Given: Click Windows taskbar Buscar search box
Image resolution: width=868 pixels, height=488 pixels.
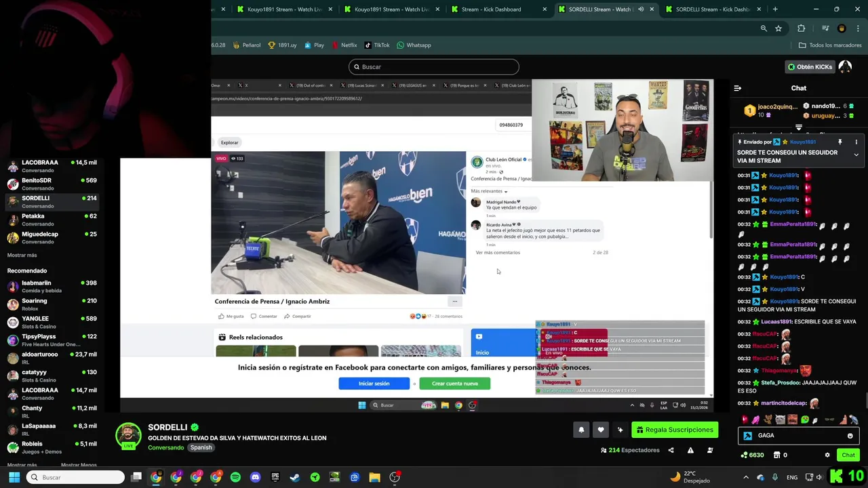Looking at the screenshot, I should pyautogui.click(x=75, y=477).
